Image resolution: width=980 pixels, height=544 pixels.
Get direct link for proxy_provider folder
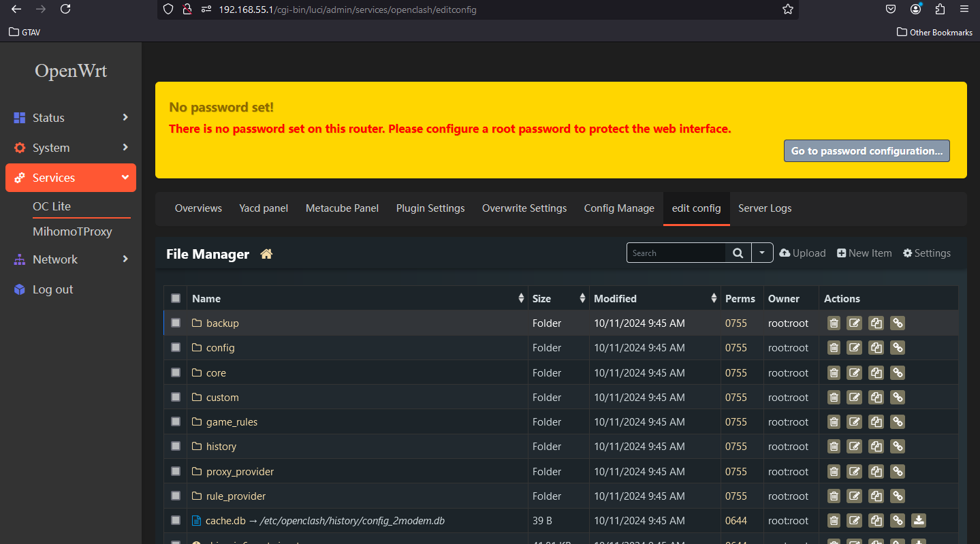pos(898,472)
